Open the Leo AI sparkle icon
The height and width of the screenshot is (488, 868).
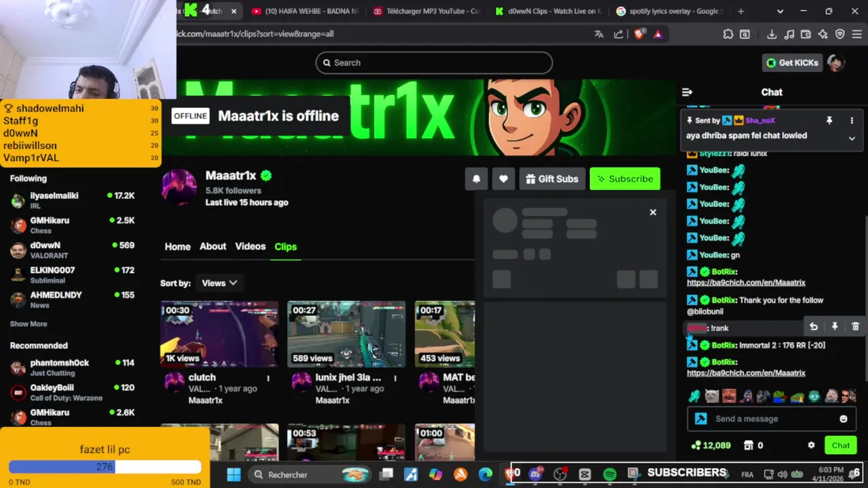pyautogui.click(x=823, y=34)
